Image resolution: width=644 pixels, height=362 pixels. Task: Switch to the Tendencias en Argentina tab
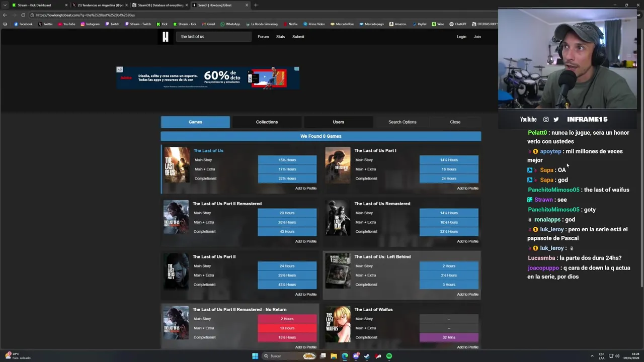[99, 5]
